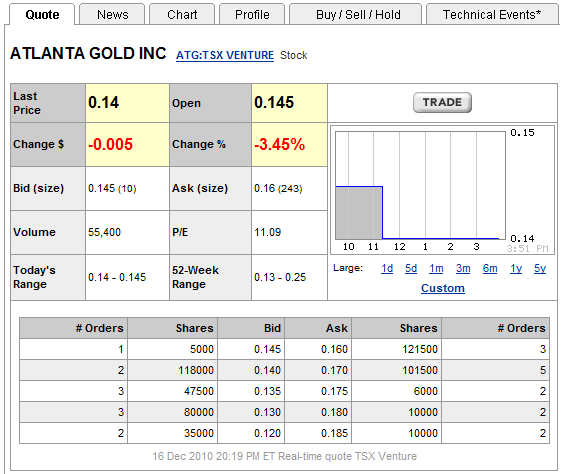
Task: Select bid price 0.135 cell
Action: [251, 391]
